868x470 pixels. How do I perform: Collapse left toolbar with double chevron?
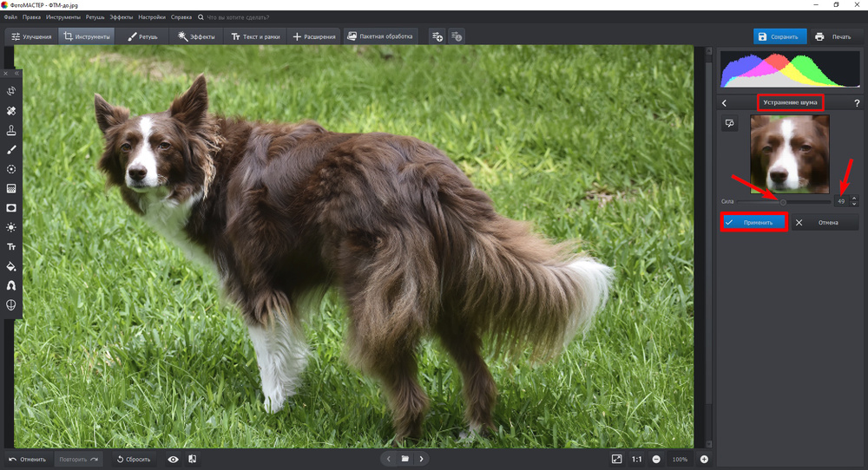pos(16,73)
